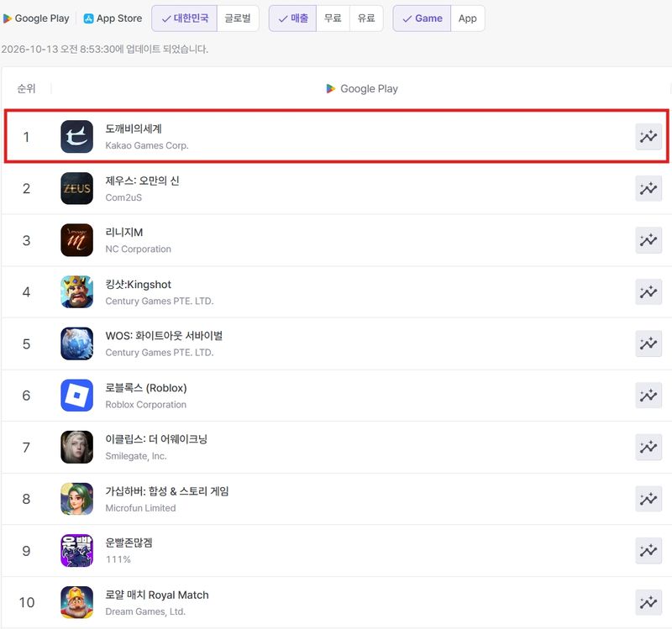Open trend chart for 가십하버

tap(648, 499)
